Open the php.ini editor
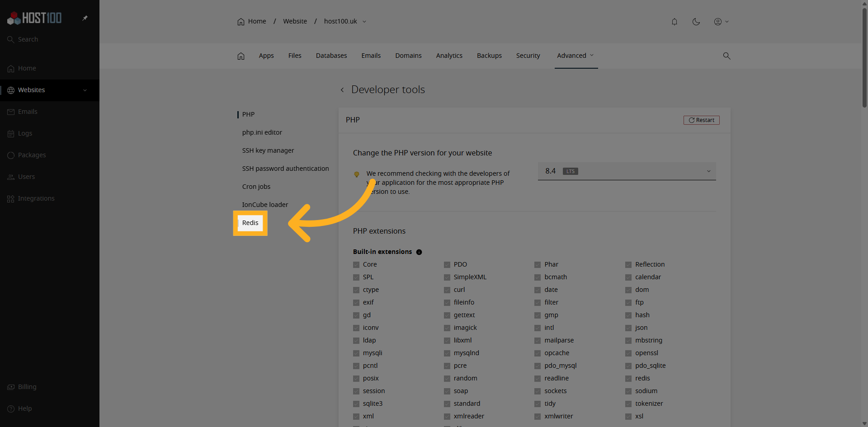This screenshot has height=427, width=868. [262, 132]
